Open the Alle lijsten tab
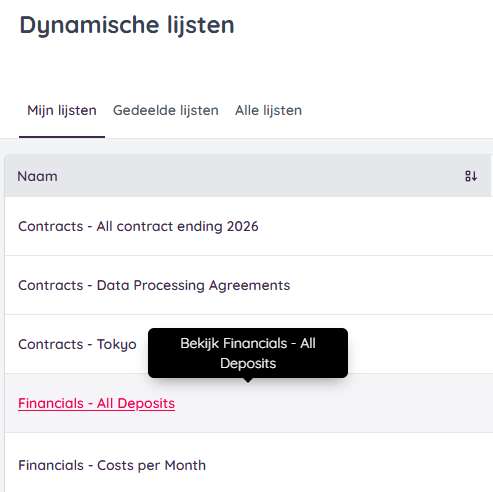Image resolution: width=493 pixels, height=492 pixels. pos(268,110)
